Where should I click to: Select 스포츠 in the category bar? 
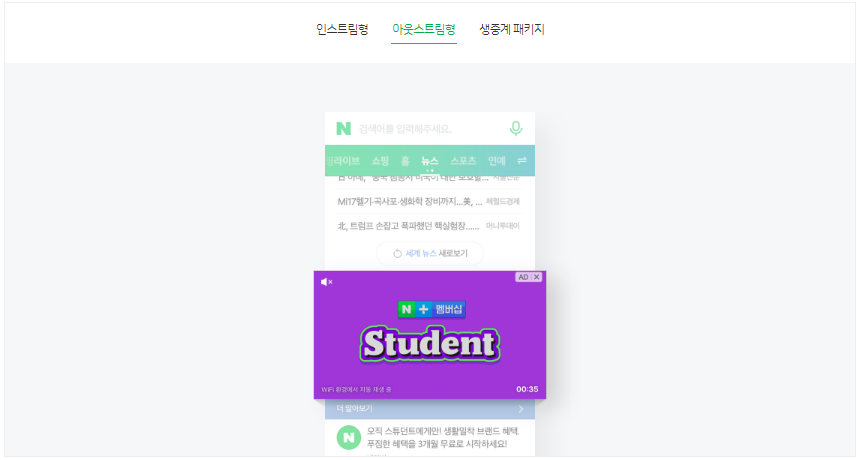(463, 161)
